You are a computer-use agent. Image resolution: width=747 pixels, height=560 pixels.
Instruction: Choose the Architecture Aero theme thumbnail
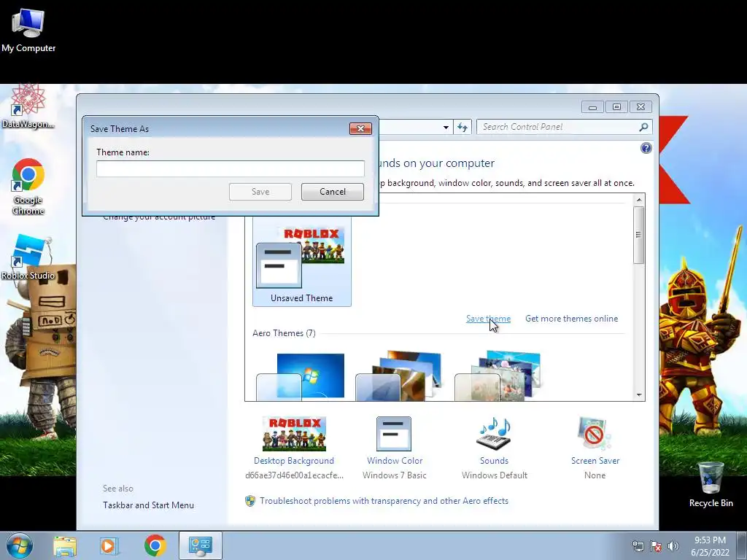(x=399, y=376)
